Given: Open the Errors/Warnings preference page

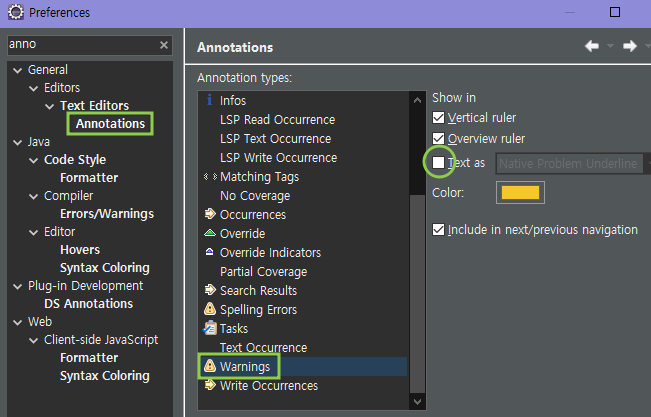Looking at the screenshot, I should pyautogui.click(x=106, y=214).
